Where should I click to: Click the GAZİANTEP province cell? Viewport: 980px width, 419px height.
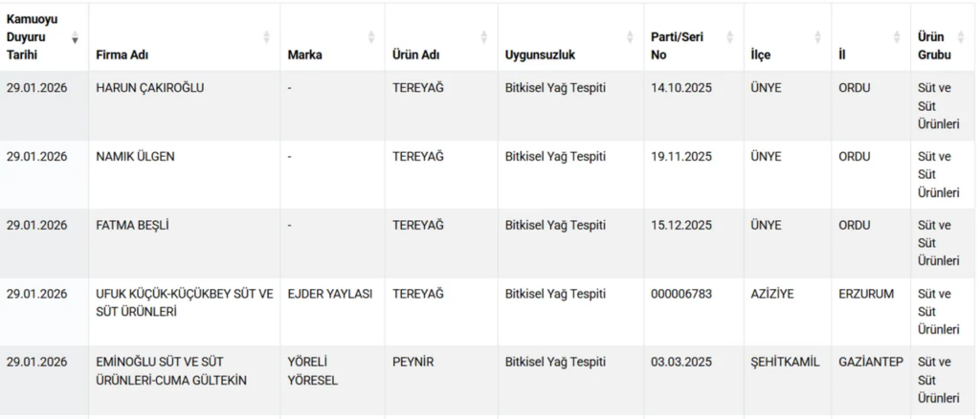(871, 363)
